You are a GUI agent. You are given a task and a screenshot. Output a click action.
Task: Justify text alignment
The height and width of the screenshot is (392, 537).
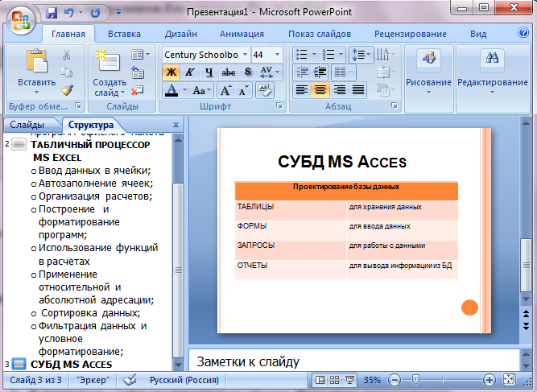pos(358,90)
